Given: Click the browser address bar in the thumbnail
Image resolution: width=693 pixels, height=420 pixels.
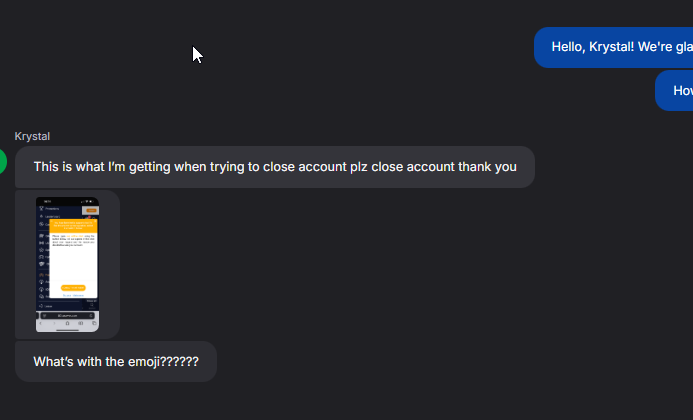Looking at the screenshot, I should tap(67, 315).
